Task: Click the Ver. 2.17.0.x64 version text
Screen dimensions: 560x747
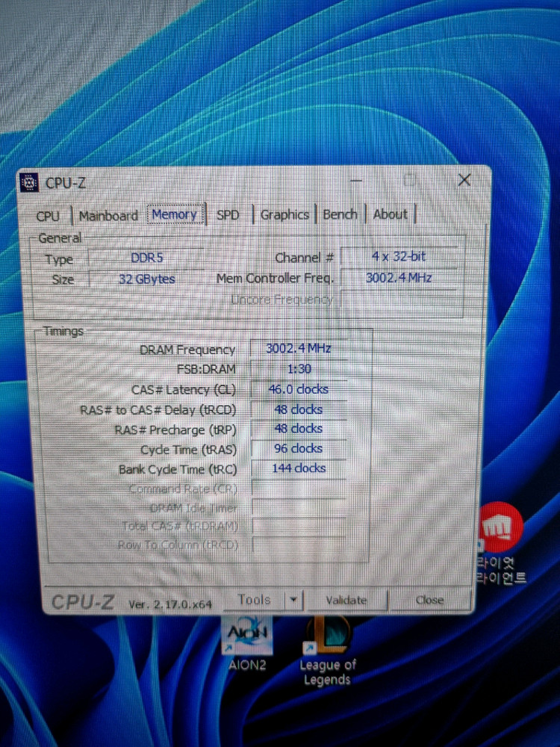Action: click(x=170, y=604)
